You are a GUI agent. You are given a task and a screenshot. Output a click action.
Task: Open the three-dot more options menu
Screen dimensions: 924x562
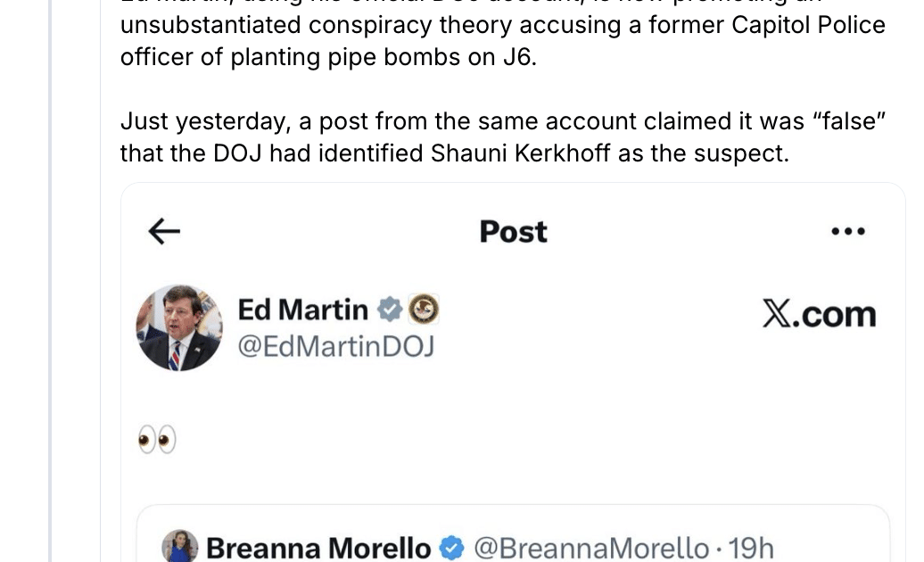click(847, 232)
